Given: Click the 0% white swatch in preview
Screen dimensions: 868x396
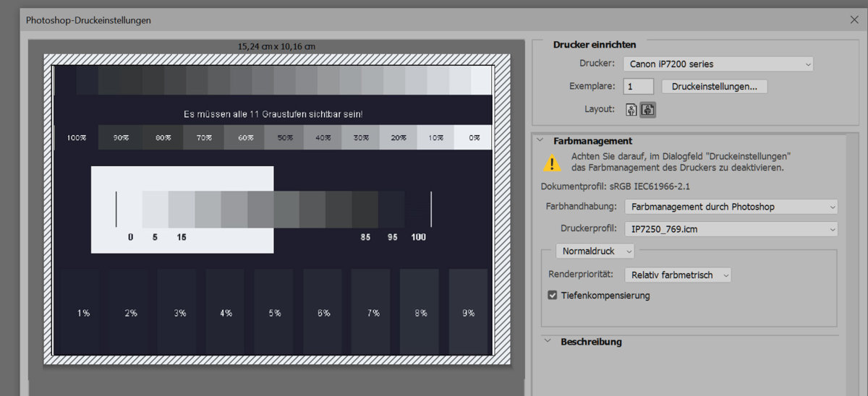Looking at the screenshot, I should click(473, 137).
